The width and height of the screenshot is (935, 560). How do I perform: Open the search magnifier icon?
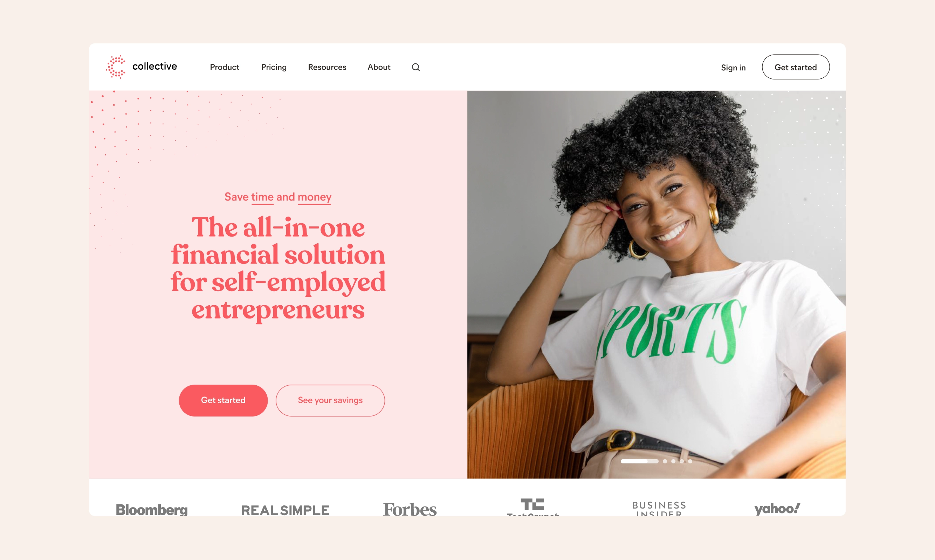tap(416, 67)
